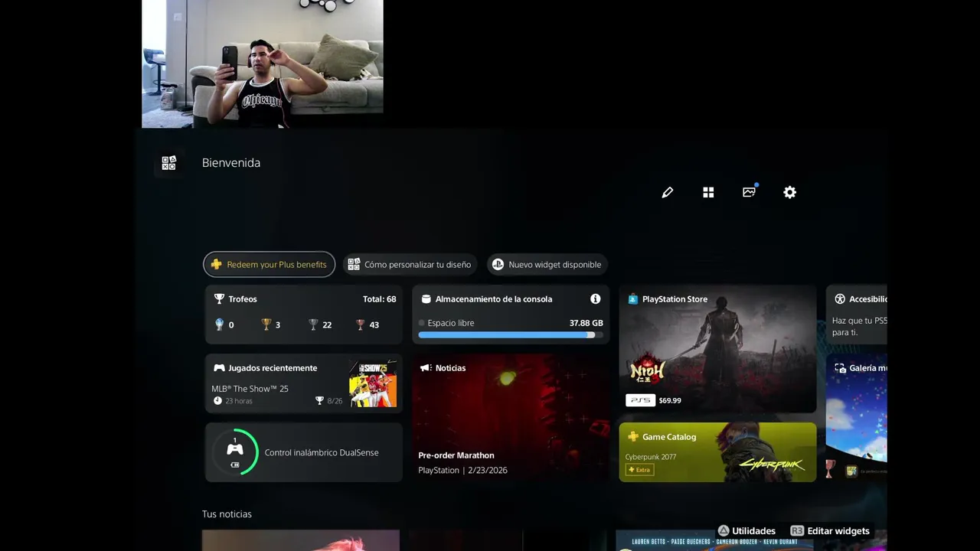Click the trophy icon in the Trofeos header
Screen dimensions: 980x551
pos(219,299)
